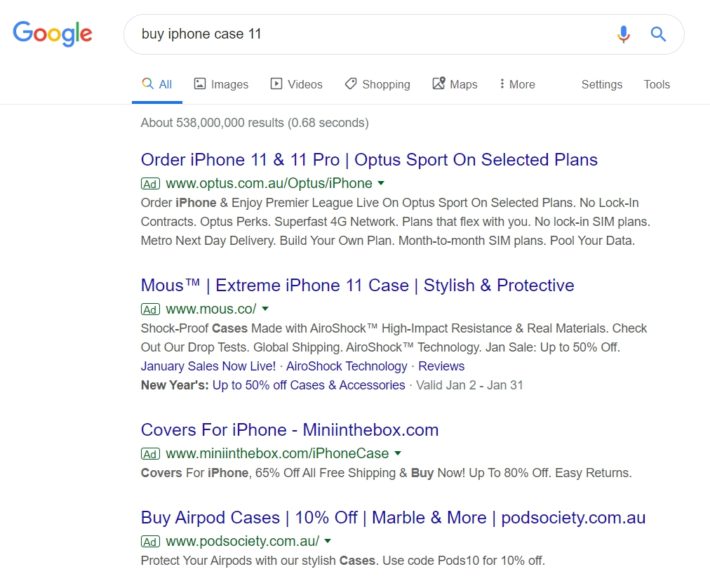The width and height of the screenshot is (710, 588).
Task: Open the Mous iPhone 11 Case result
Action: (356, 286)
